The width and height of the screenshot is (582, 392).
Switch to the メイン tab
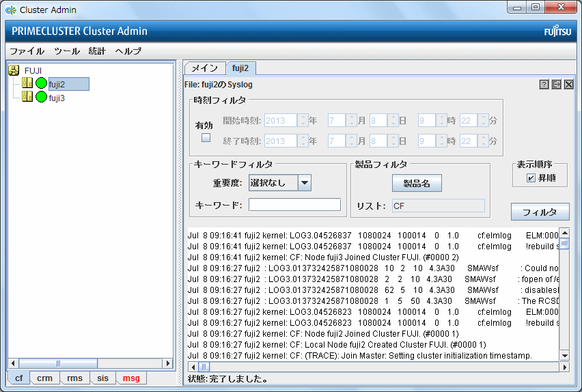coord(205,68)
